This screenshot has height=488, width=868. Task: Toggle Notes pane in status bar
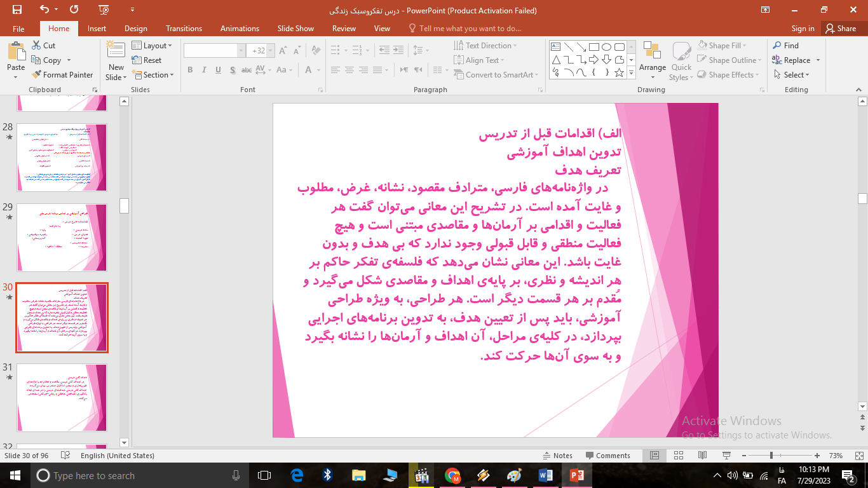[558, 456]
